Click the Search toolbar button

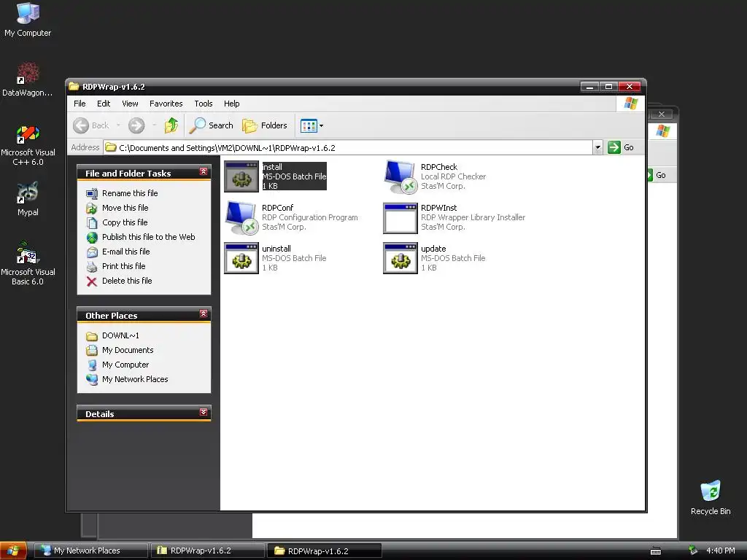coord(211,125)
